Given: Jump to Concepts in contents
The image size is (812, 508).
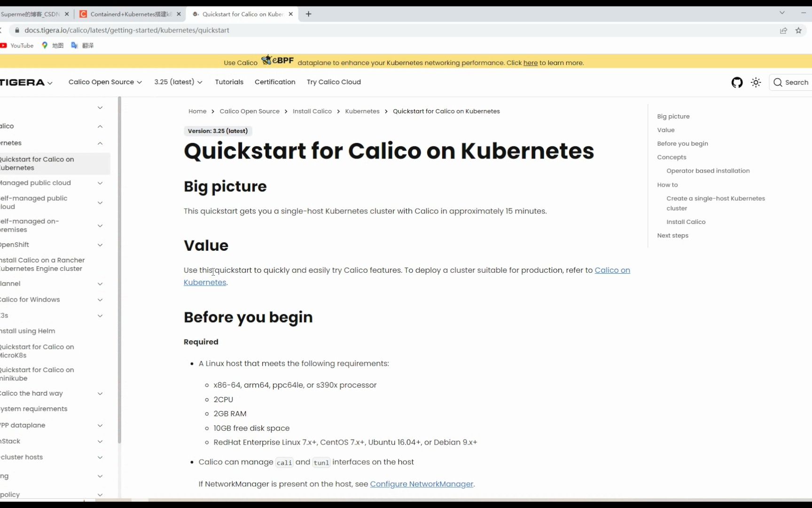Looking at the screenshot, I should coord(671,157).
